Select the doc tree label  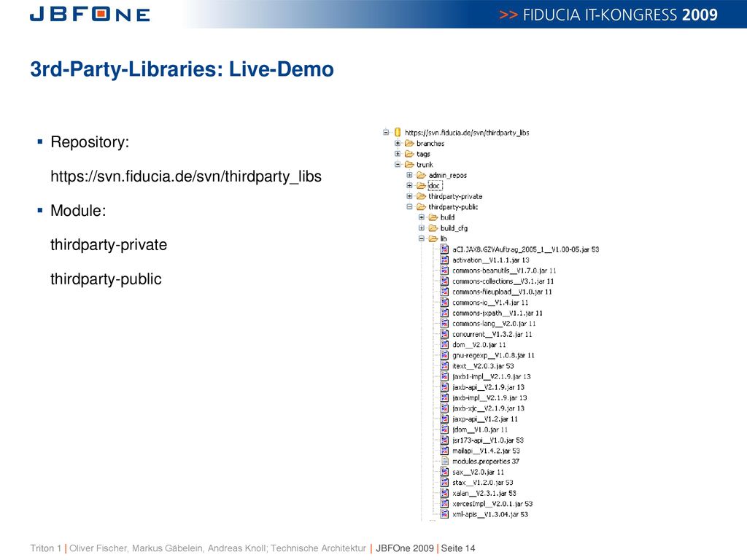coord(435,186)
